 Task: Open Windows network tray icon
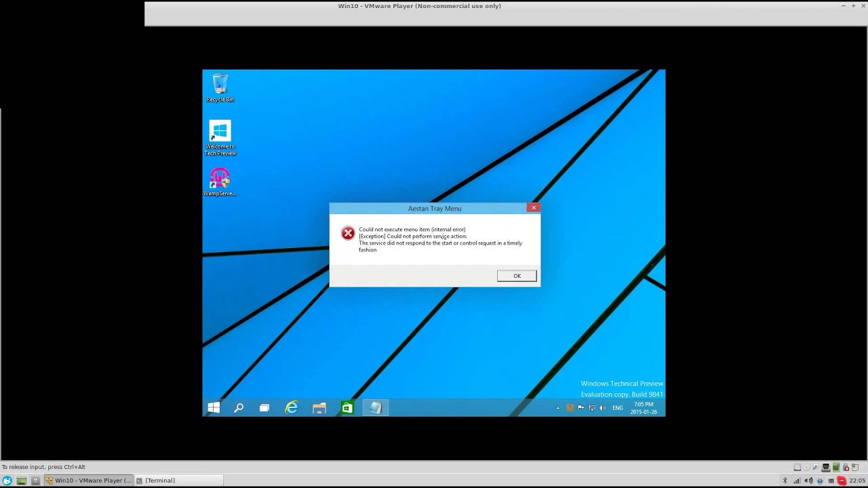point(591,408)
